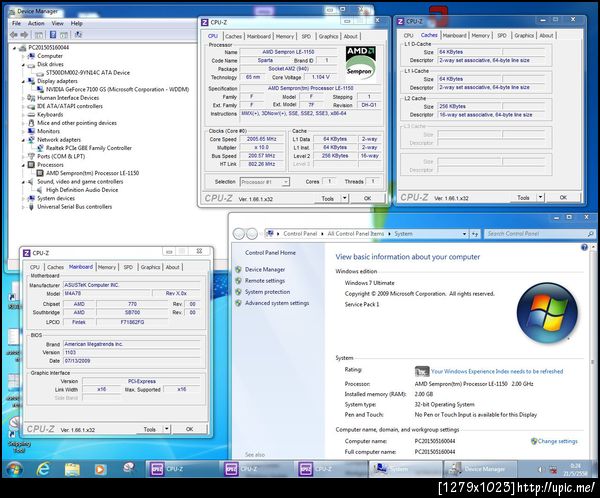Open the Action menu in Device Manager

click(x=36, y=23)
